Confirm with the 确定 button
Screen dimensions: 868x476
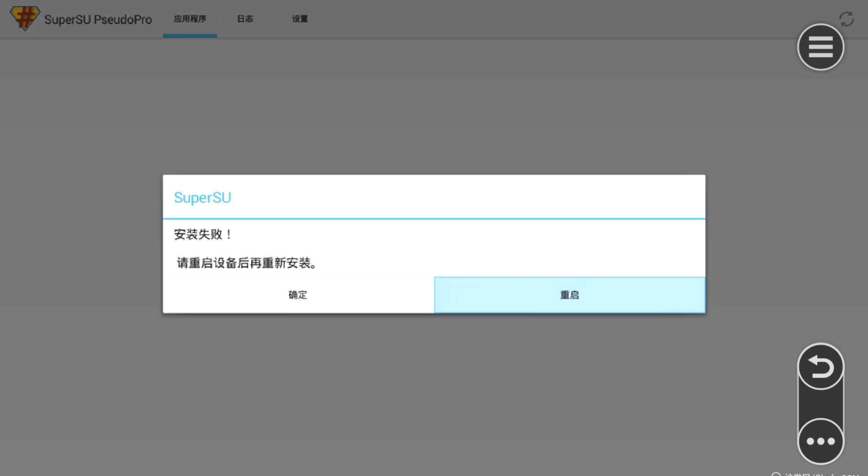tap(298, 295)
